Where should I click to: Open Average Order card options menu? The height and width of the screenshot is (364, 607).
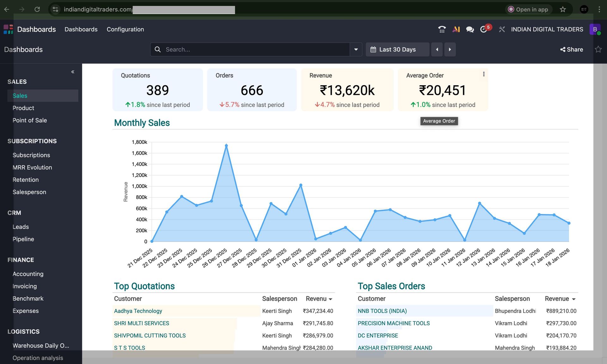click(483, 74)
